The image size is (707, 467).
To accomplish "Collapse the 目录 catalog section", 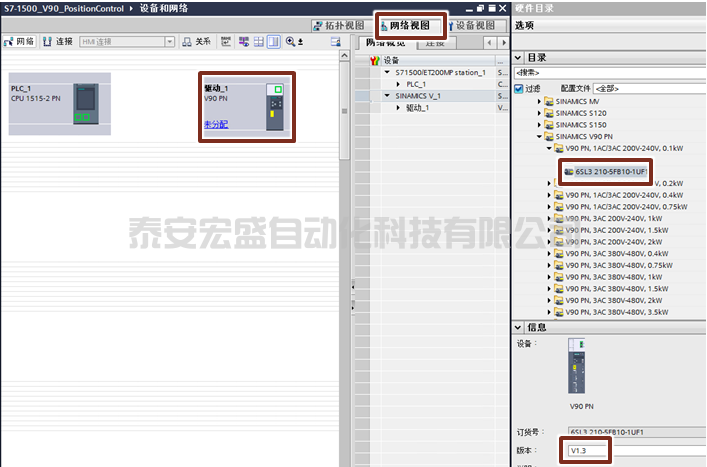I will [x=518, y=58].
